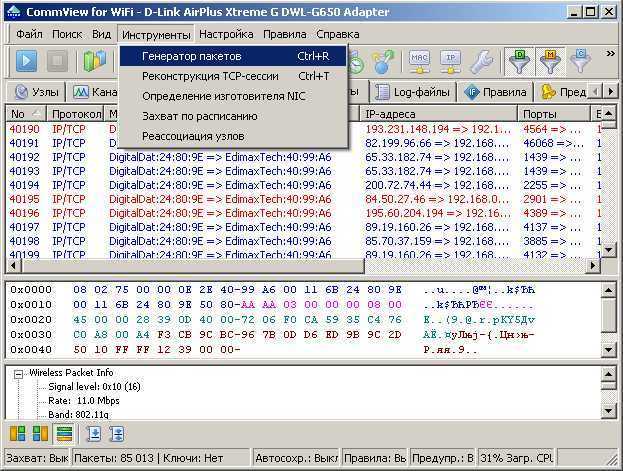Click the gray stop capture icon
The width and height of the screenshot is (623, 471).
tap(57, 61)
